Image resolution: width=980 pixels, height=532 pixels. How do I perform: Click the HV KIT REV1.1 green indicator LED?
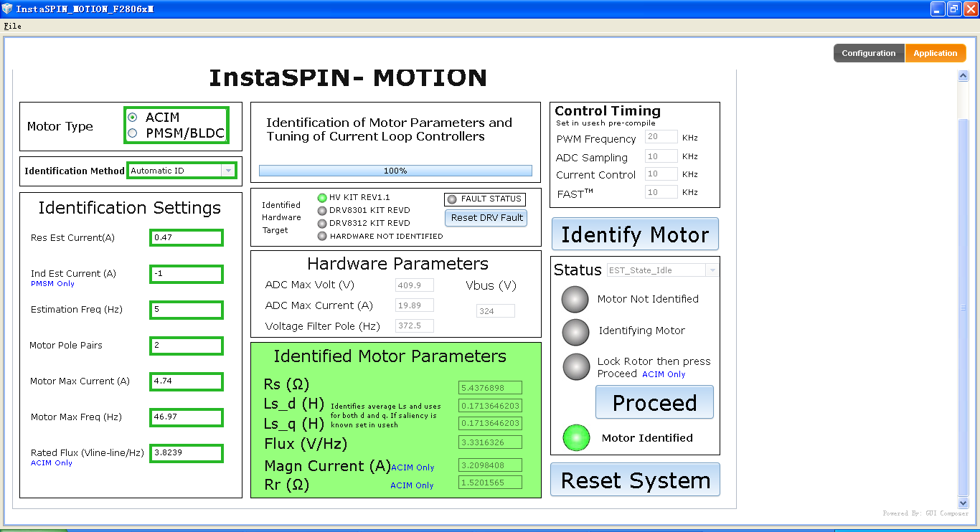pyautogui.click(x=322, y=198)
